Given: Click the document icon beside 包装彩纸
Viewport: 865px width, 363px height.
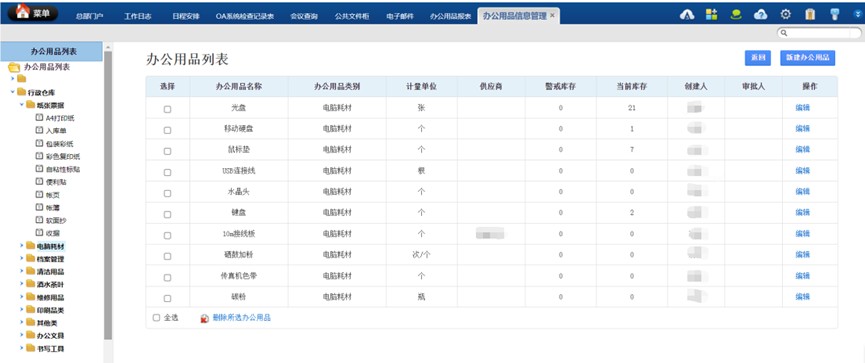Looking at the screenshot, I should (39, 143).
